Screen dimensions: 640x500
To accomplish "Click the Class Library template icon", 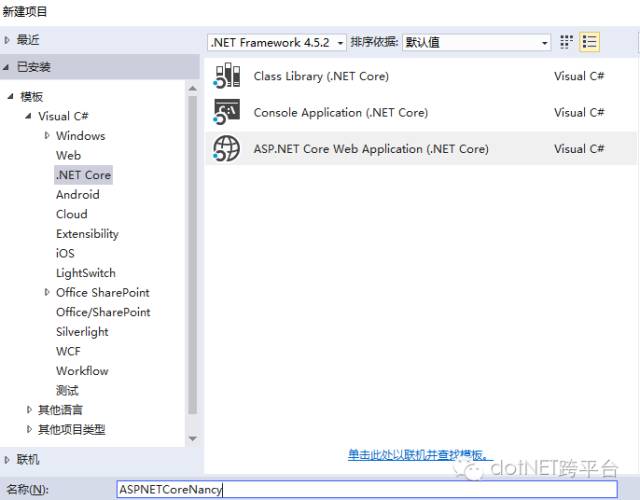I will tap(227, 76).
